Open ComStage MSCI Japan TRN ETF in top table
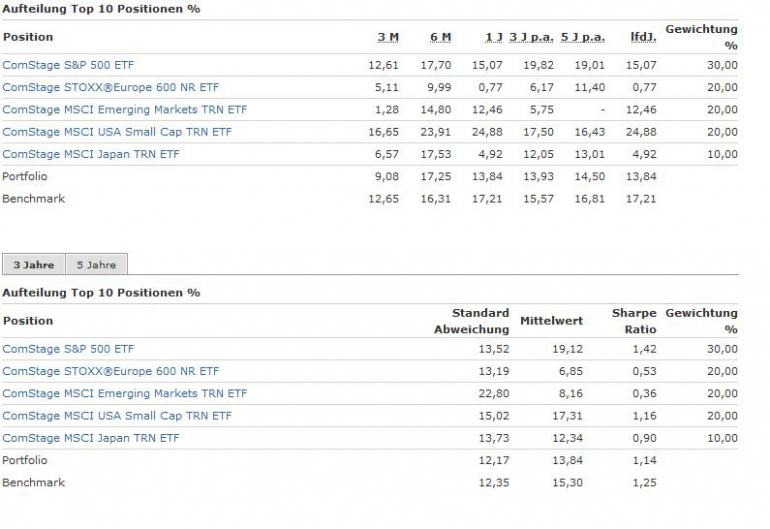Screen dimensions: 770x529 click(x=91, y=154)
